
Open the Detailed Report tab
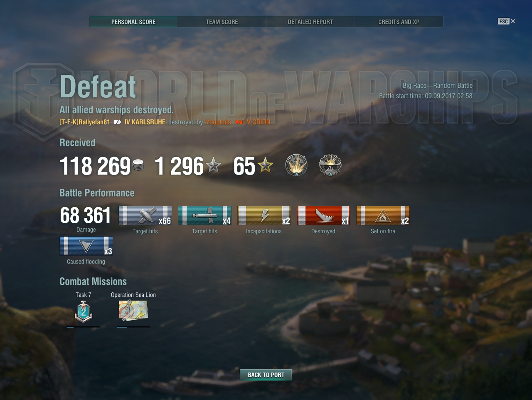coord(310,22)
